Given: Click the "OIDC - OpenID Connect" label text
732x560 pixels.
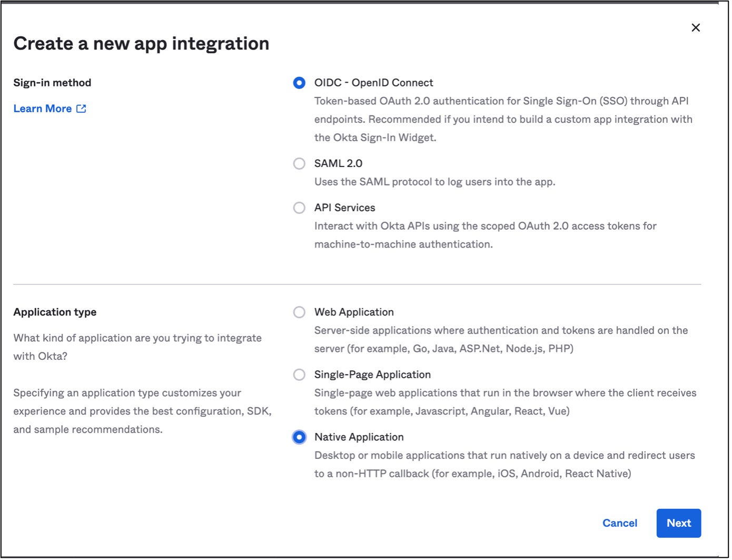Looking at the screenshot, I should 373,83.
